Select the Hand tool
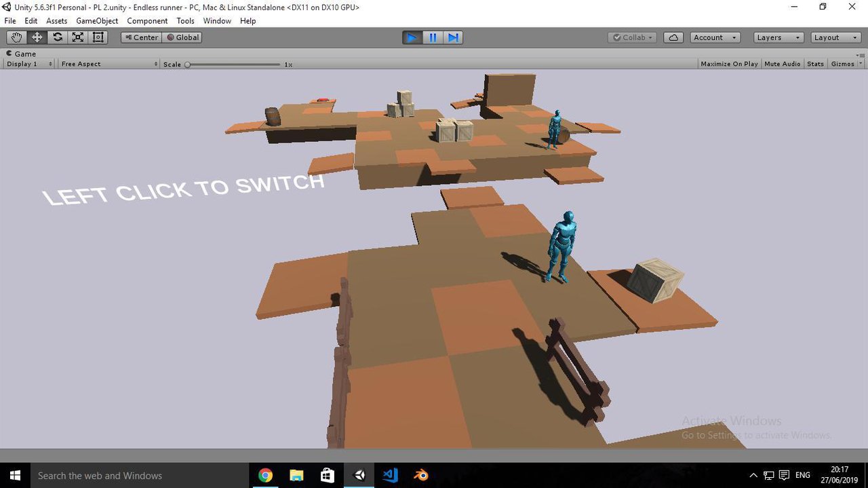The height and width of the screenshot is (488, 868). click(x=16, y=37)
